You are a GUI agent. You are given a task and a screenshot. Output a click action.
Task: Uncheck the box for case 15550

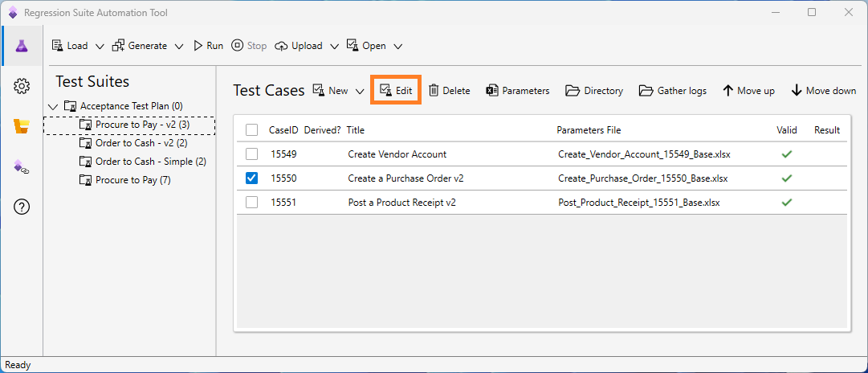tap(252, 178)
